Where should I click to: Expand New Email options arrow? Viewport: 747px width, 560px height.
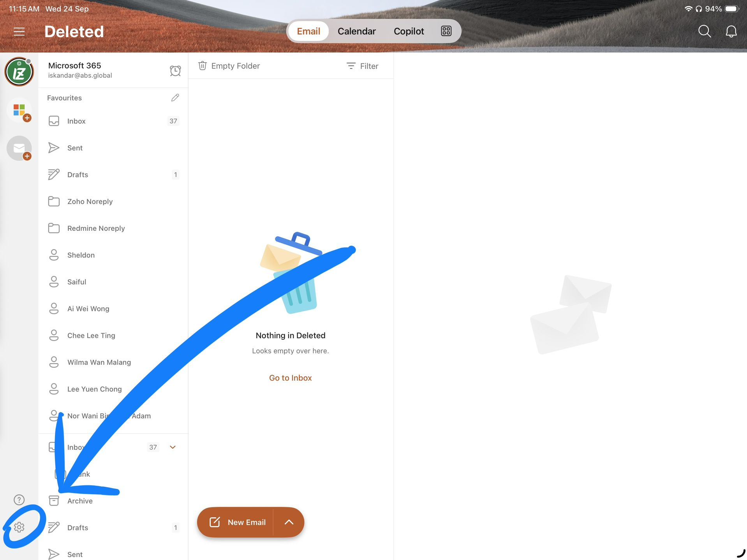tap(289, 522)
